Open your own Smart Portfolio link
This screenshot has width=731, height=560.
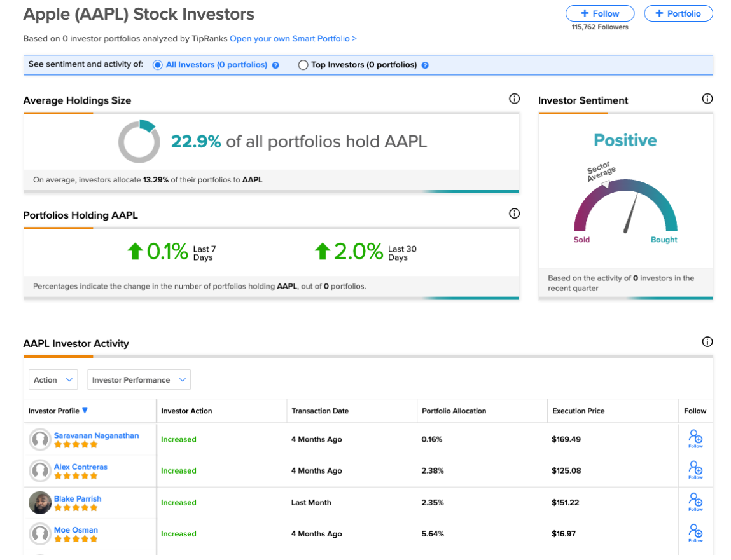[293, 39]
